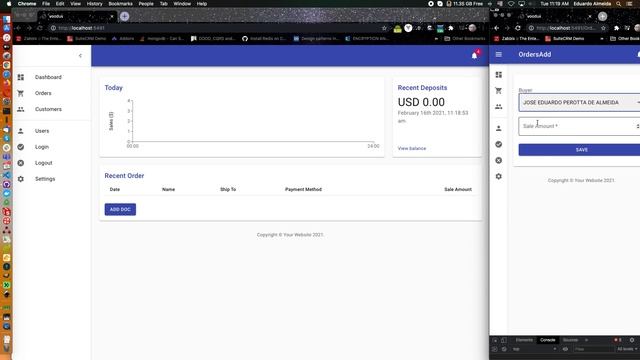Open the Buyer dropdown
This screenshot has height=360, width=640.
[x=579, y=102]
